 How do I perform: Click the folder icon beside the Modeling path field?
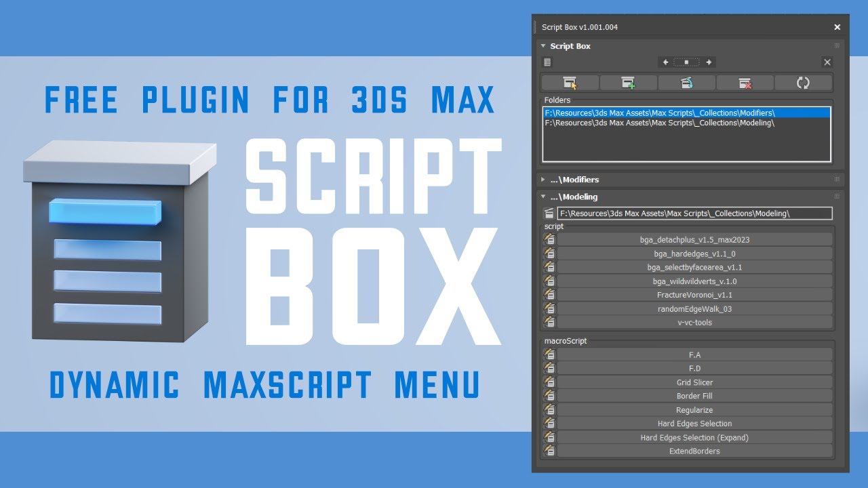pos(549,213)
